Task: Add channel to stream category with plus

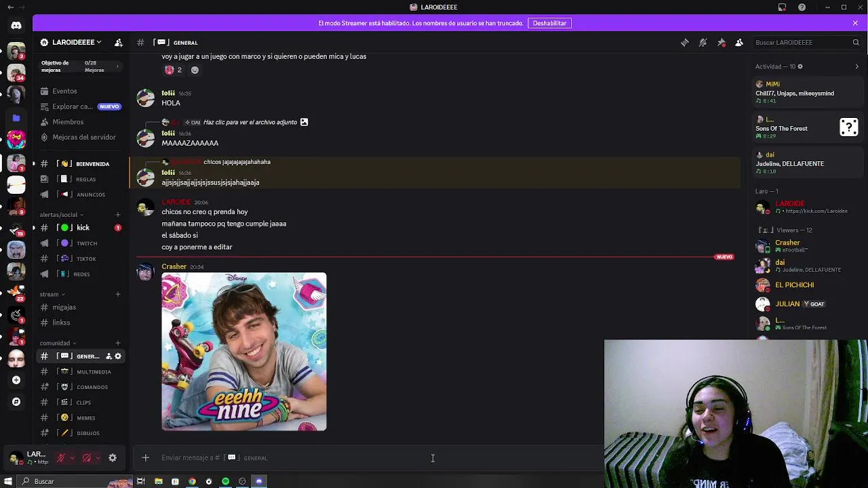Action: 118,294
